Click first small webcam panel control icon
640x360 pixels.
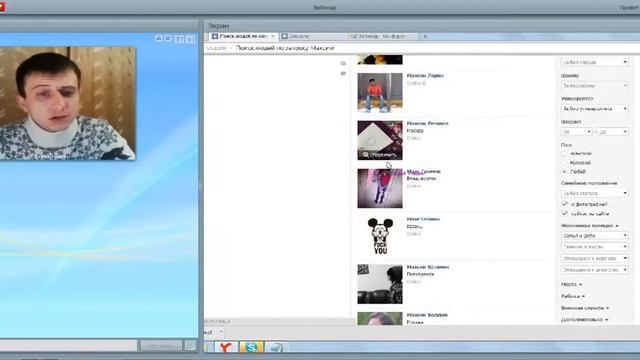[x=158, y=38]
